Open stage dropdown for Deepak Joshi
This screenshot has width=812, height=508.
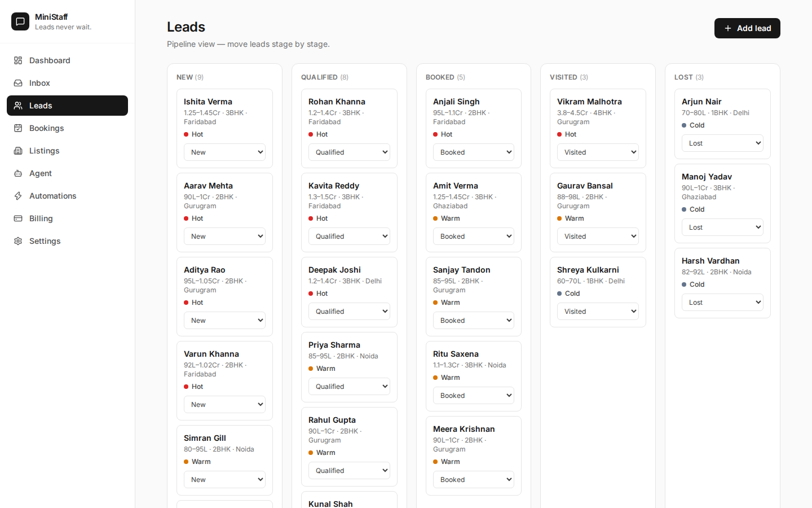349,312
